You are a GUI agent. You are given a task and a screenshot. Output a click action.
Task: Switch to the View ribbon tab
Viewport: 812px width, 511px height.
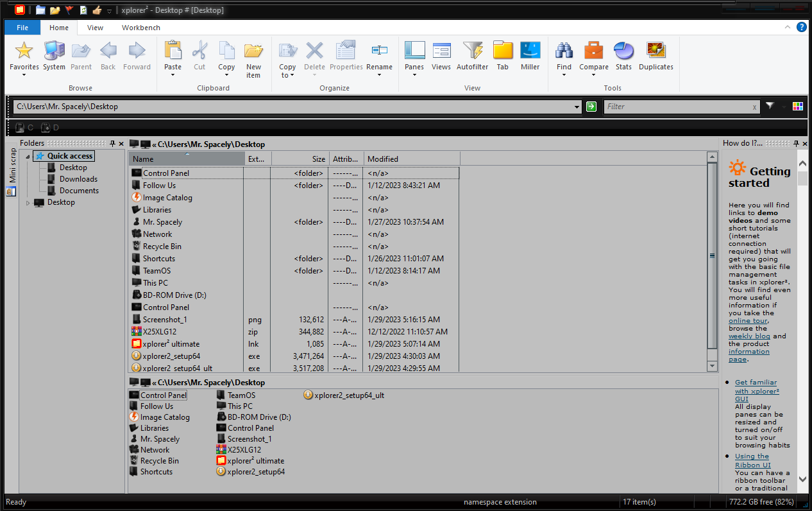click(95, 28)
